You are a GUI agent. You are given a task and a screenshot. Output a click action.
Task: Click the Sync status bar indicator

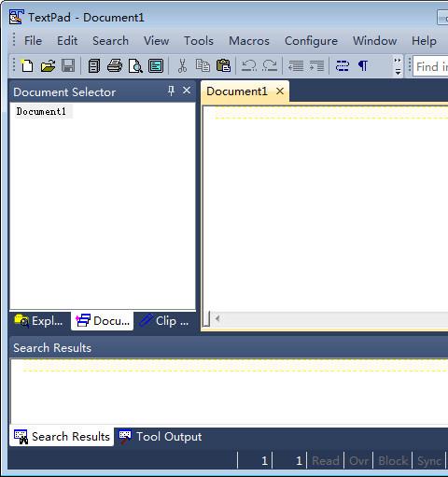429,460
